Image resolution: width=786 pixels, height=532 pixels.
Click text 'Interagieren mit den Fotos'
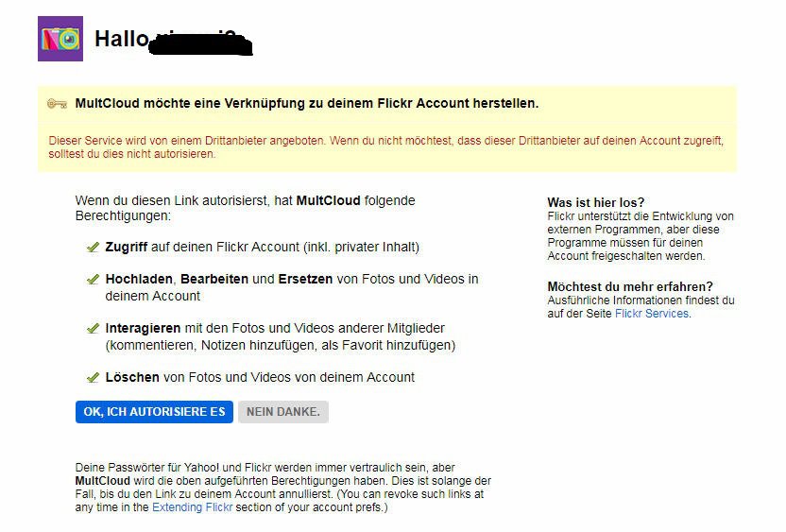tap(281, 336)
